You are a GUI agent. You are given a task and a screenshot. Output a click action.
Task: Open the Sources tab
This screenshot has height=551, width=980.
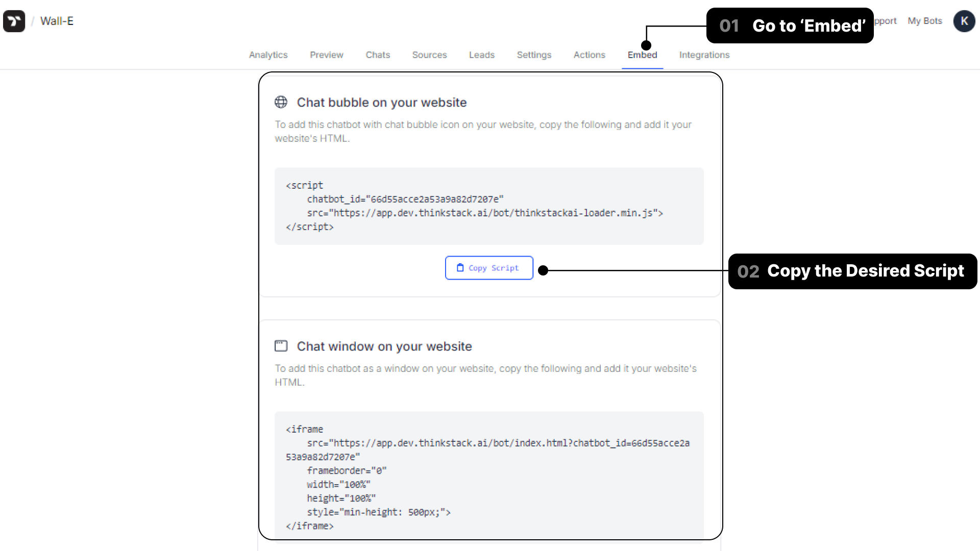click(x=429, y=55)
